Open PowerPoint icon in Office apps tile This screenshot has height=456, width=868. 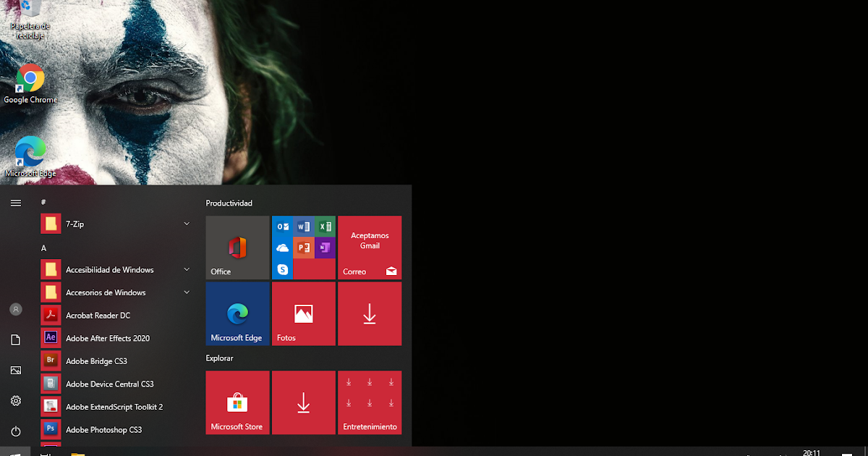pyautogui.click(x=304, y=248)
